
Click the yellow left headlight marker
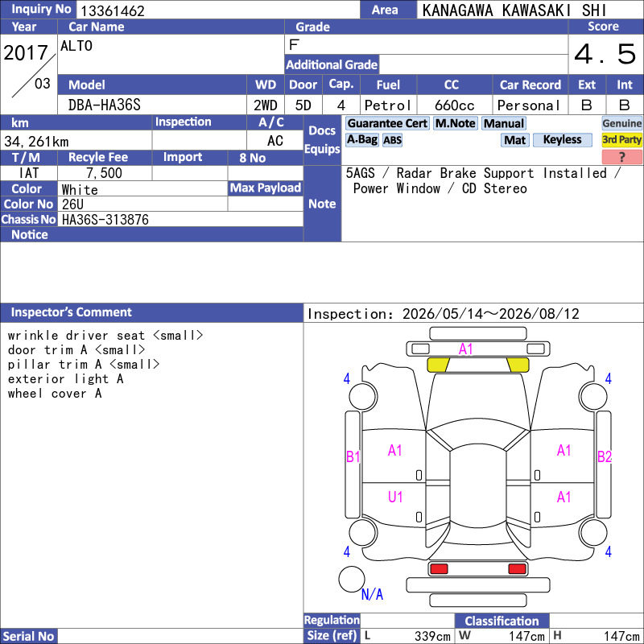(438, 365)
